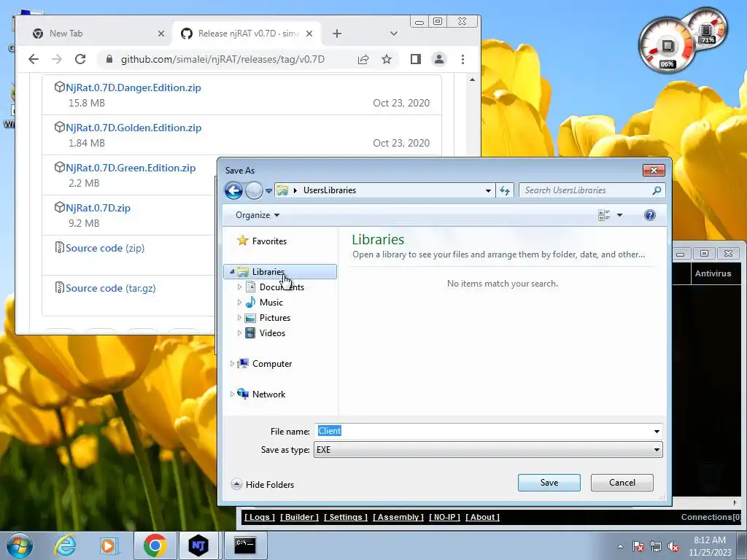Click the Action Center flag tray icon
747x560 pixels.
coord(638,546)
